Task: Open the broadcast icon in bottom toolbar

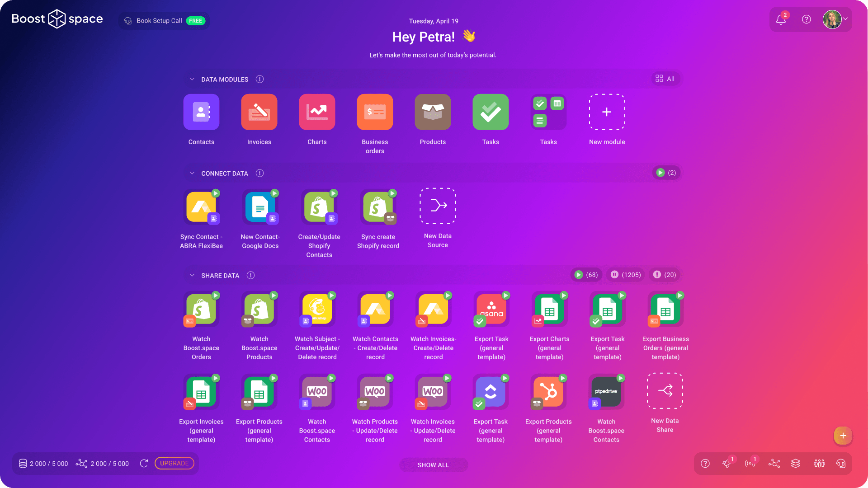Action: coord(750,464)
